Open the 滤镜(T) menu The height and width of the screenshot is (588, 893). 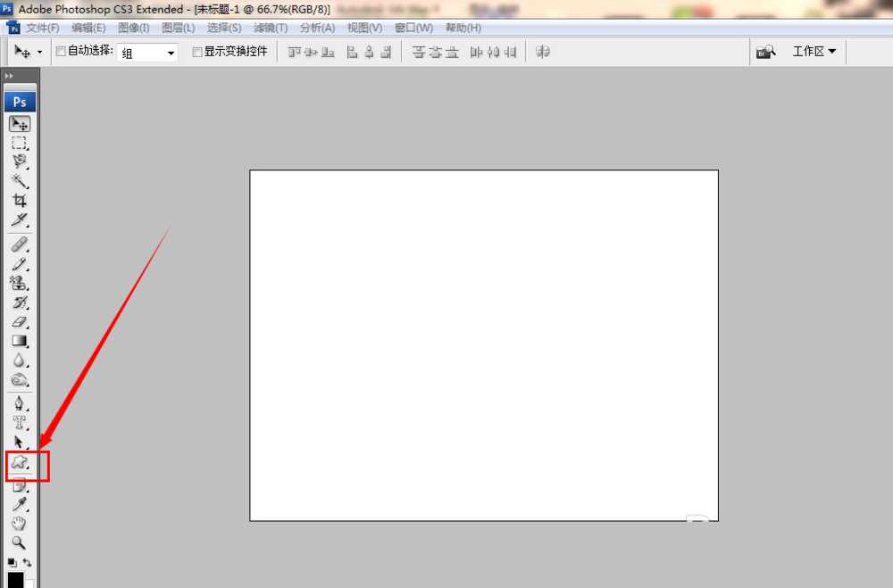[x=270, y=28]
